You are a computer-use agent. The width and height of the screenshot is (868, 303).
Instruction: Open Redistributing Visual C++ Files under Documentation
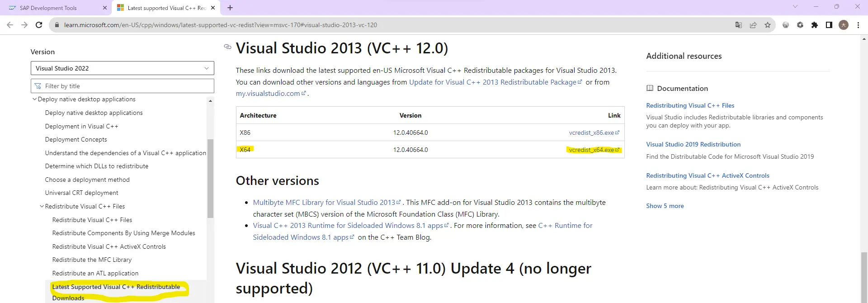coord(690,105)
